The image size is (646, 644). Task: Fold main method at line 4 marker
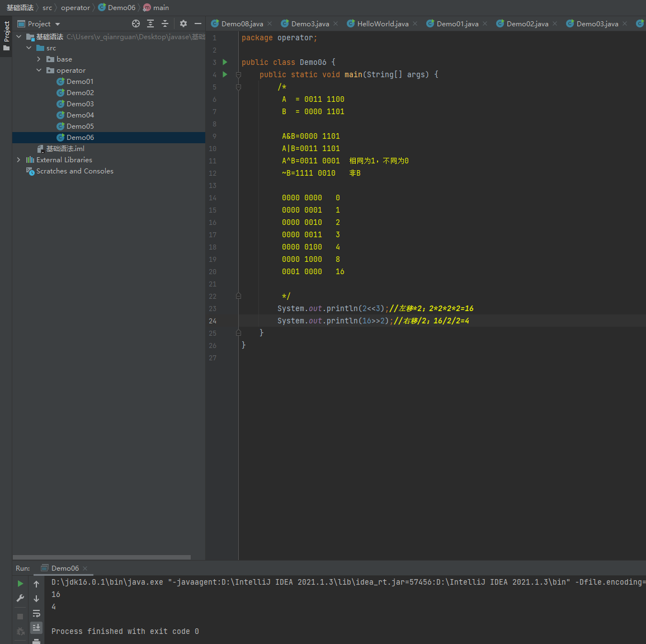tap(238, 74)
